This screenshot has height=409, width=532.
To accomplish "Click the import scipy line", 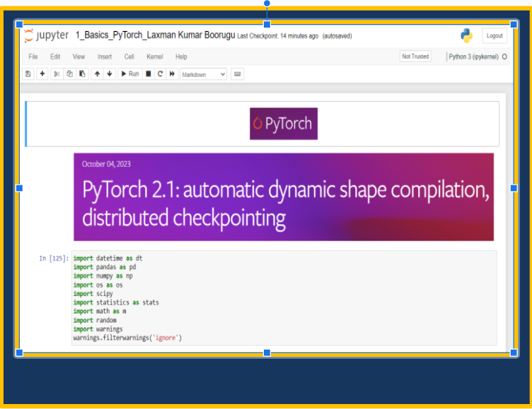I will pyautogui.click(x=93, y=294).
